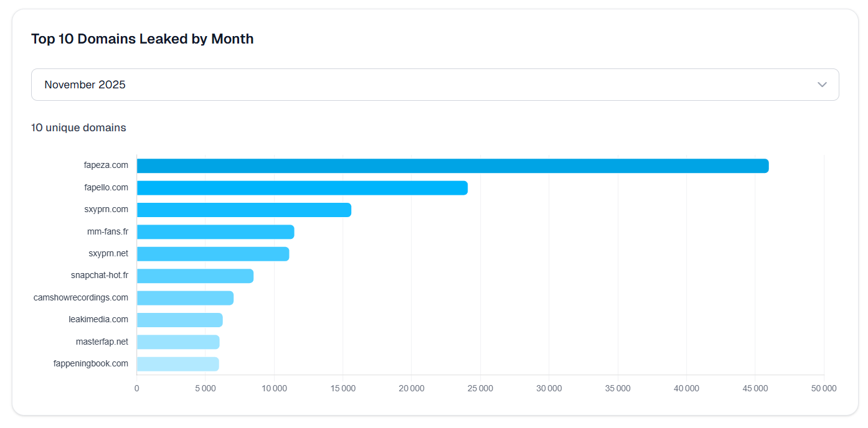Select the camshowrecordings.com bar

click(x=184, y=297)
